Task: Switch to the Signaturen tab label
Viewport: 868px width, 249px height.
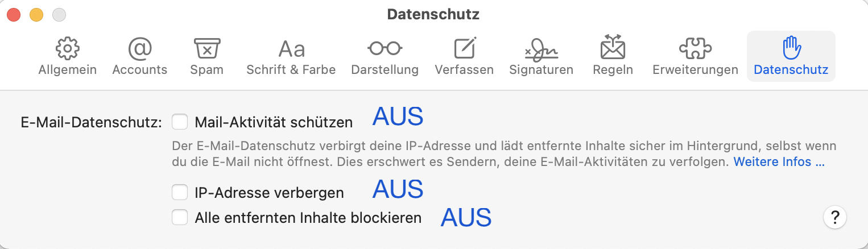Action: point(541,70)
